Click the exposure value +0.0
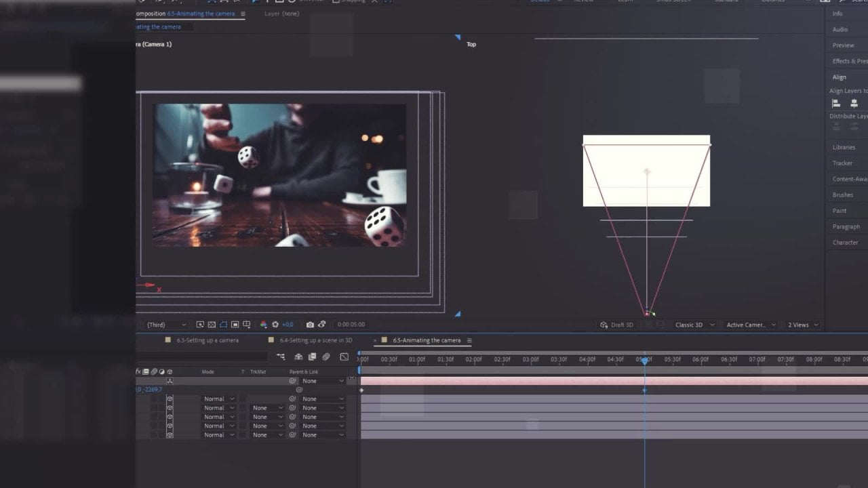 pos(288,325)
